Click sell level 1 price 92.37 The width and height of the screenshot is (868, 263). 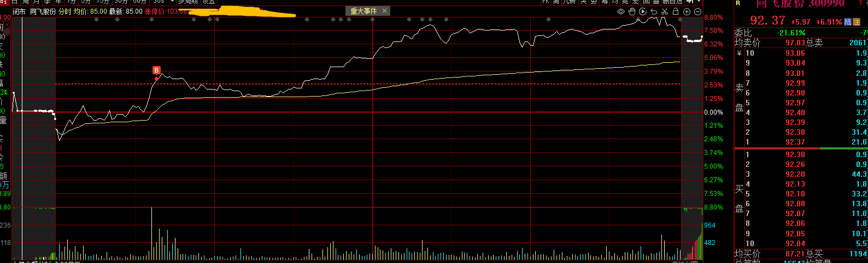click(795, 142)
